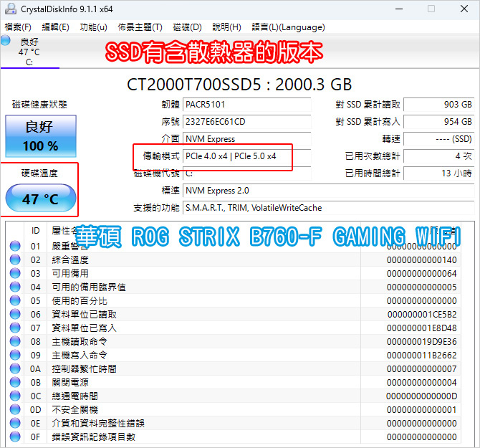This screenshot has width=480, height=448.
Task: Select the C: drive tab showing 47 °C
Action: pyautogui.click(x=29, y=52)
